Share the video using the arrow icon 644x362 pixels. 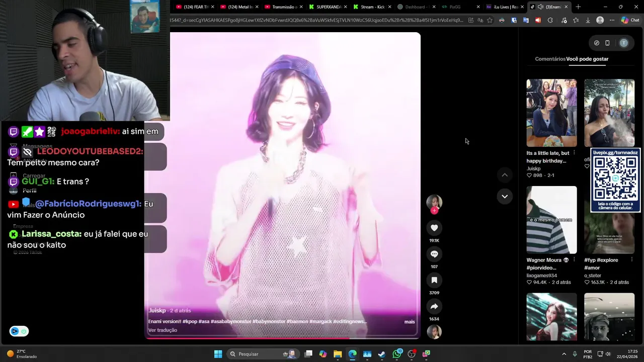(x=434, y=306)
